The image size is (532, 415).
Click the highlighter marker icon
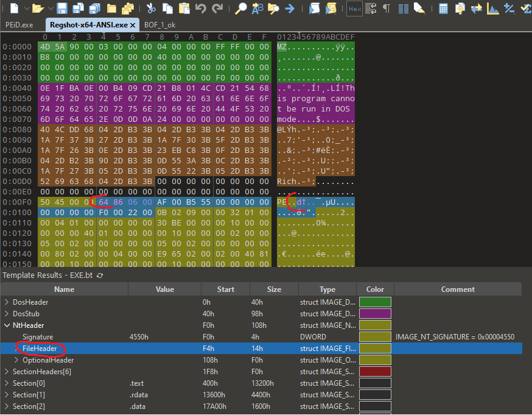click(419, 8)
